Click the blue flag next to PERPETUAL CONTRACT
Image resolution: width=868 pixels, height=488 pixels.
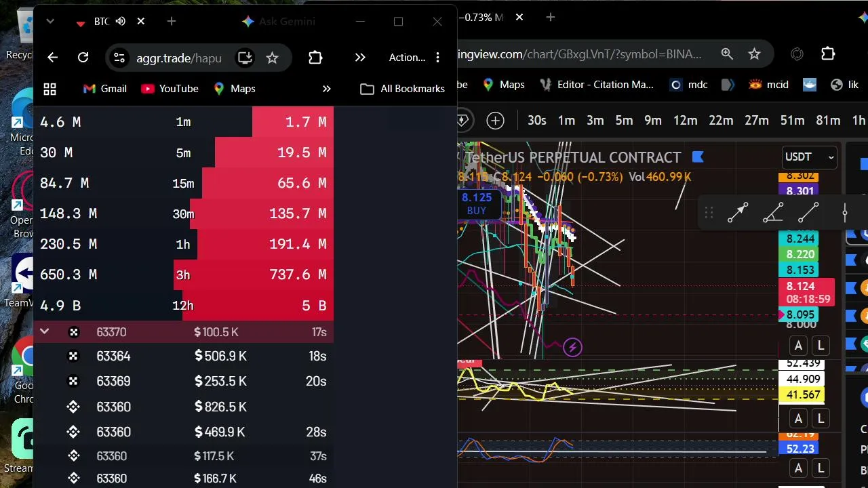coord(698,157)
